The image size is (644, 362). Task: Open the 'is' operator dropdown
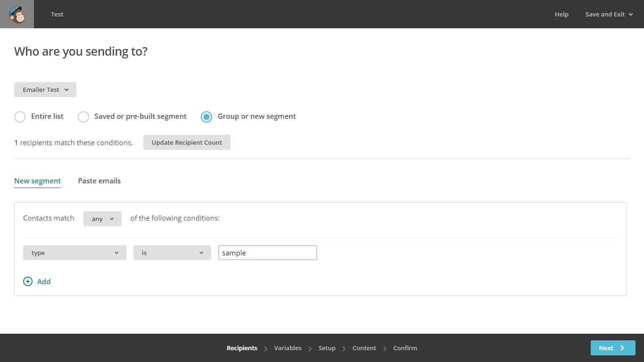[x=172, y=253]
